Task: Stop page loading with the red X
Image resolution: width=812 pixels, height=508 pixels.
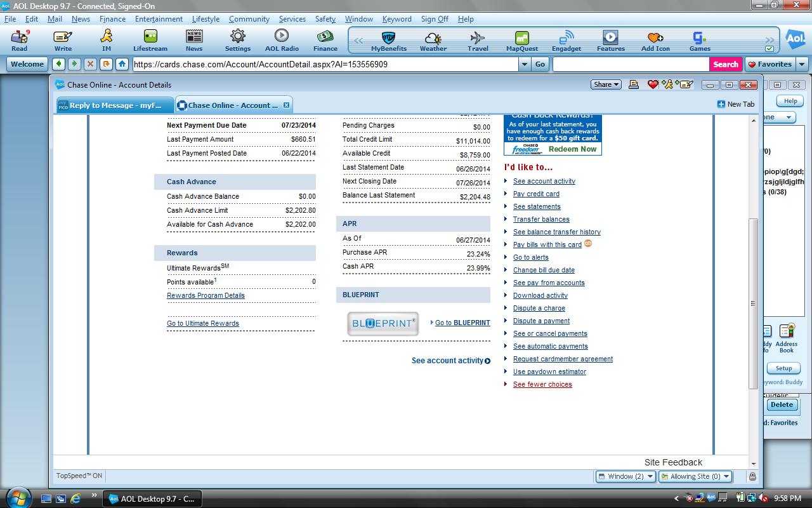Action: (x=91, y=64)
